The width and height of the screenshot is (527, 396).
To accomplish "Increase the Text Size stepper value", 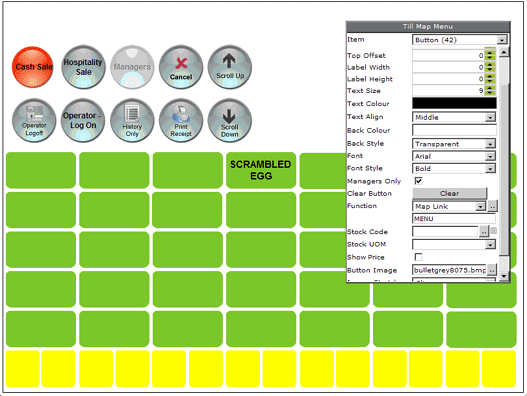I will [x=490, y=88].
